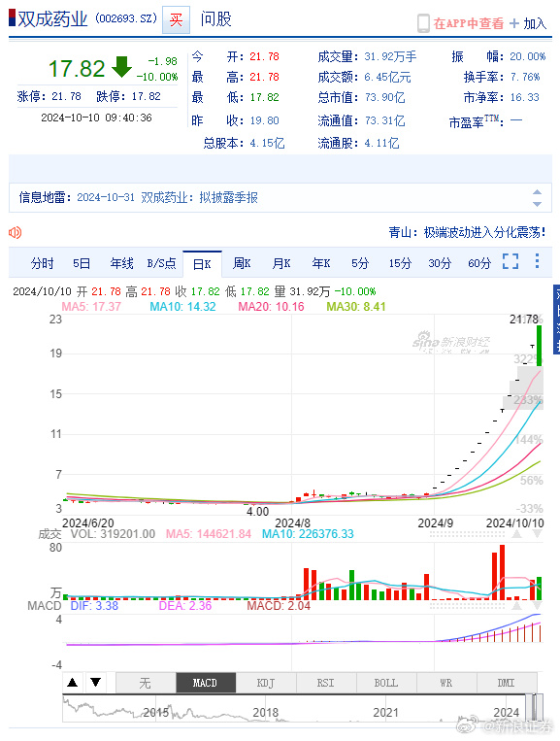
Task: Click the Weibo logo near 新浪证券
Action: tap(468, 724)
